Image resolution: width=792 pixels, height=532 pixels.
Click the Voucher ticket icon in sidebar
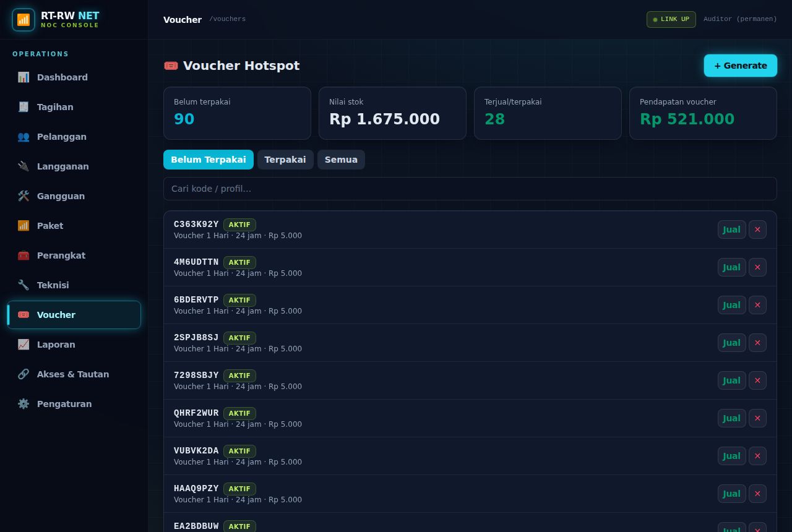click(24, 315)
